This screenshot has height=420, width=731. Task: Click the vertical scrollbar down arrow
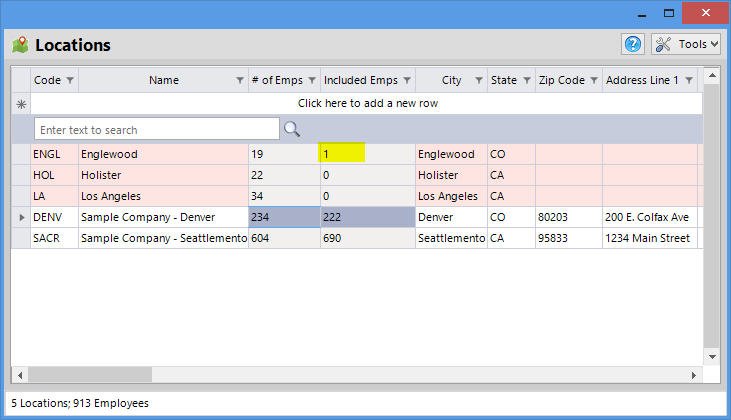click(x=712, y=357)
